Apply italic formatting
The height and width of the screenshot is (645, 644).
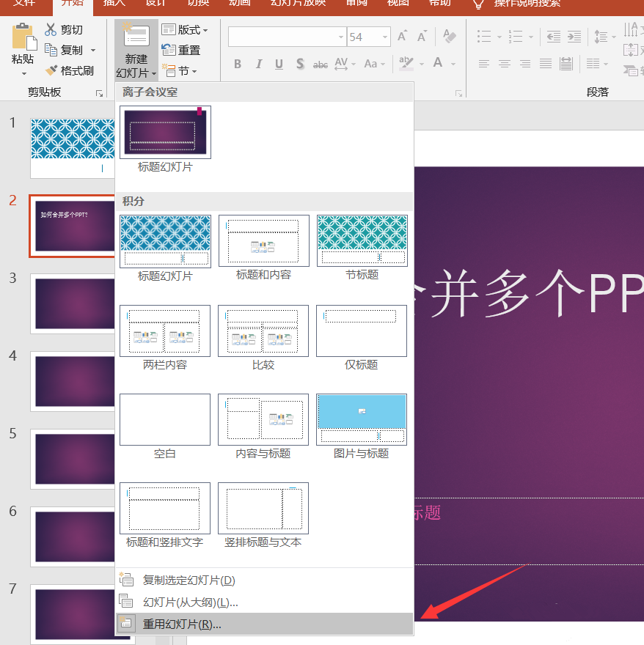point(257,64)
